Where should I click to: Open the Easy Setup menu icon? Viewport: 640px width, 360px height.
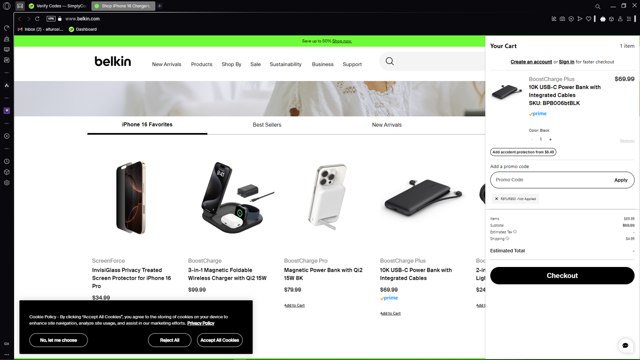point(629,19)
